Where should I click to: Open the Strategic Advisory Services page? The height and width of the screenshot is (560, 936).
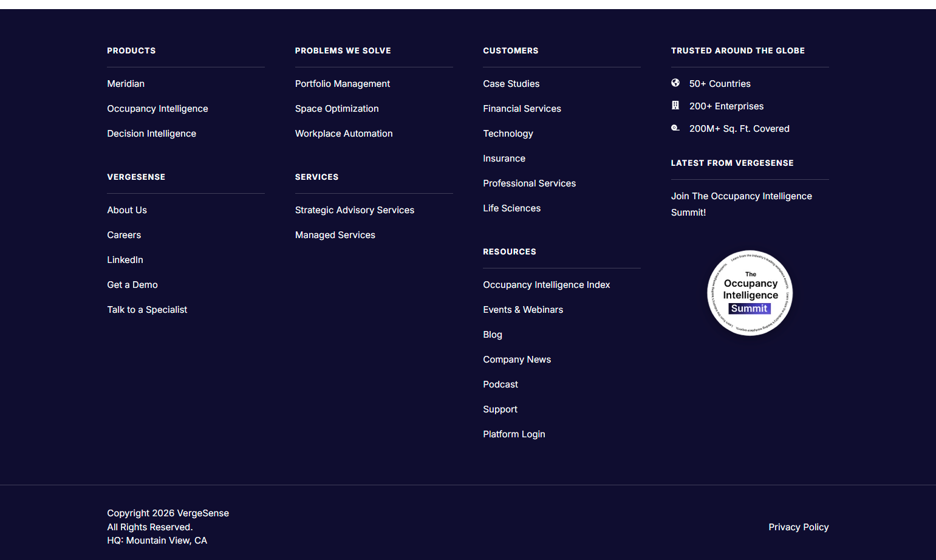point(355,210)
